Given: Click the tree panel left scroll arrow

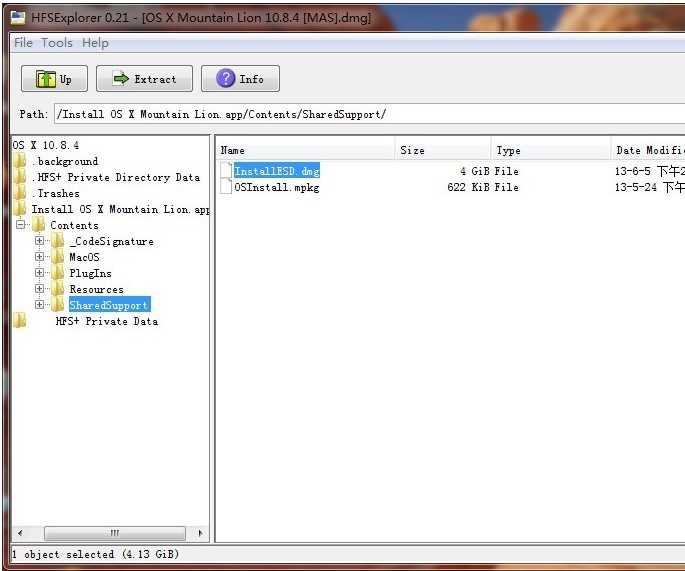Looking at the screenshot, I should 20,533.
